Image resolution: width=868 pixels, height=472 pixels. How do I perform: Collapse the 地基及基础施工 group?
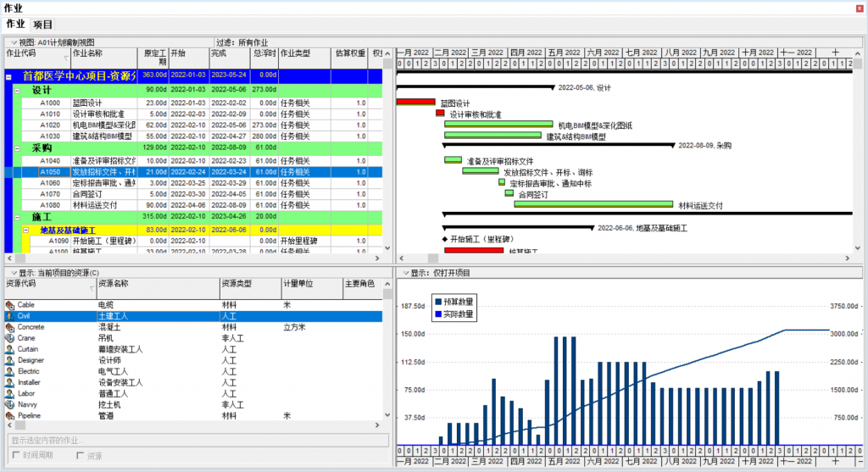(x=25, y=230)
